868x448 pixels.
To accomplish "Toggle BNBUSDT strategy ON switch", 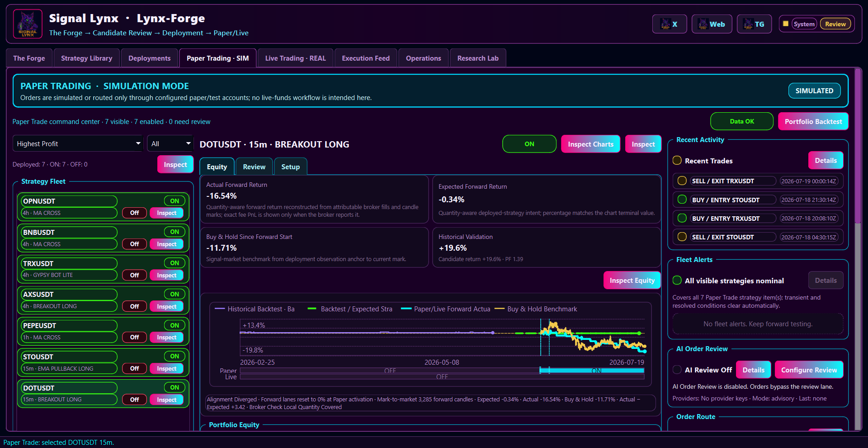I will 175,232.
